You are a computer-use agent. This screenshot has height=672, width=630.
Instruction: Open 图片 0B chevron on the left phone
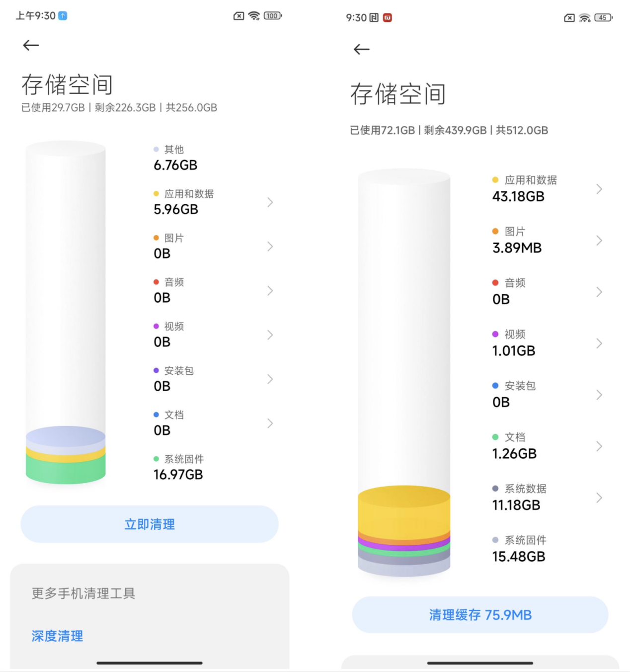270,247
